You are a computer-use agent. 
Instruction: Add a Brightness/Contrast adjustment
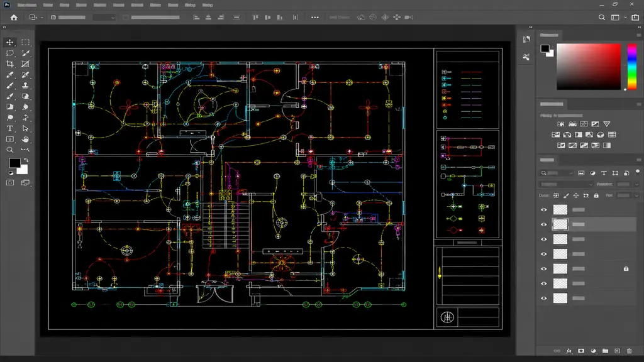[x=560, y=124]
